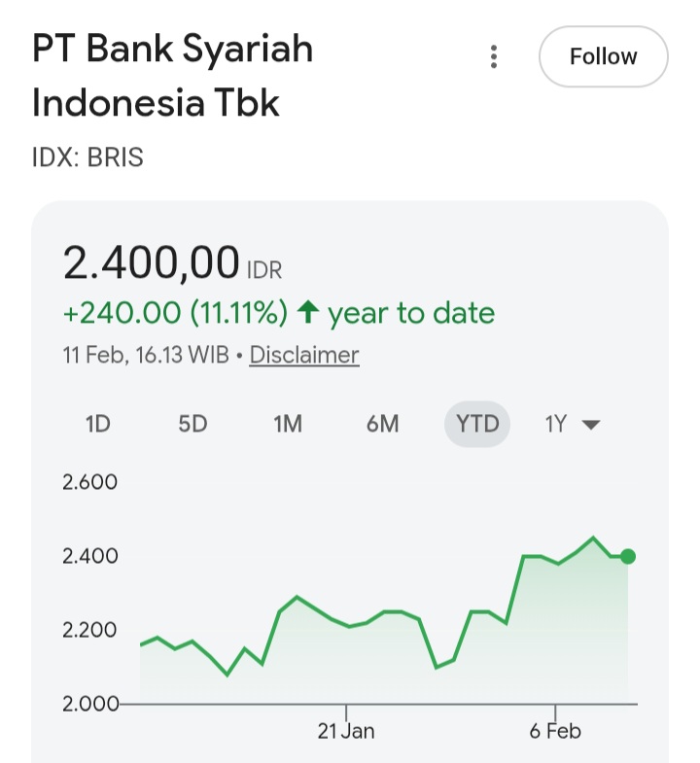Click the green up arrow icon
Image resolution: width=700 pixels, height=763 pixels.
pos(308,313)
